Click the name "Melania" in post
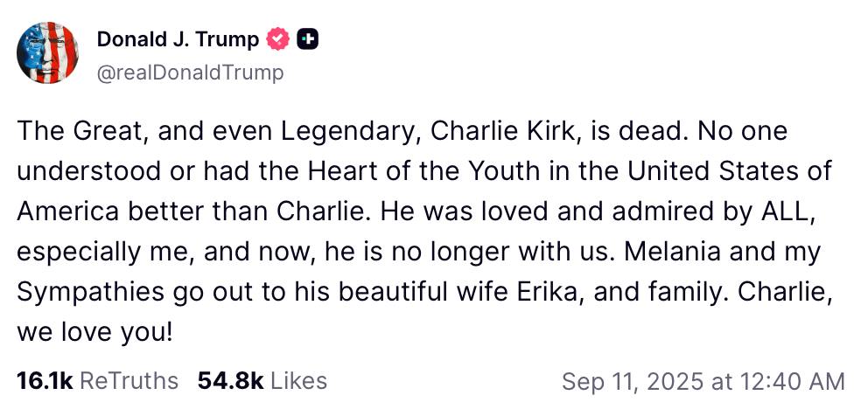This screenshot has height=416, width=868. click(673, 252)
